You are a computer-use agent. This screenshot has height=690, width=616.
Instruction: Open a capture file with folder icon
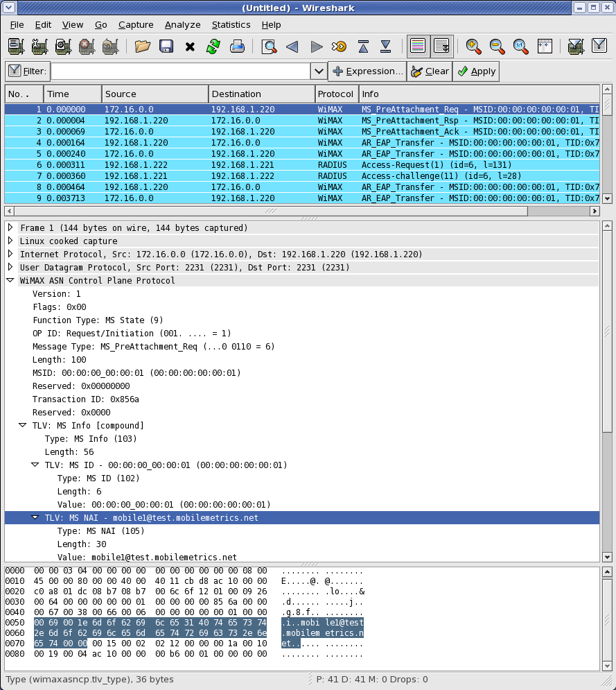143,46
